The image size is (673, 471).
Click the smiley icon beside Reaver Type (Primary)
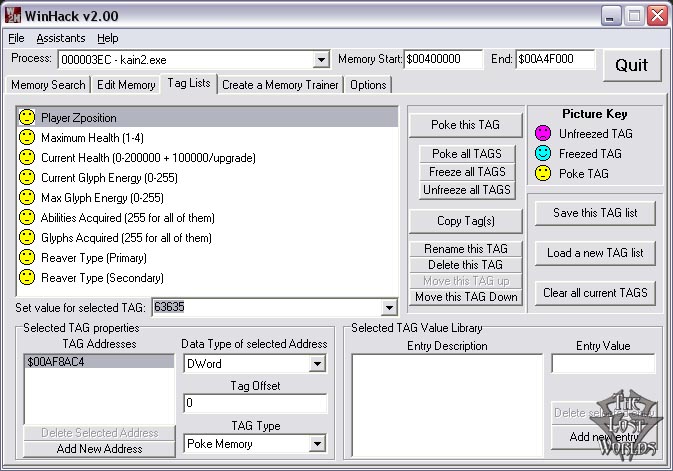tap(27, 258)
